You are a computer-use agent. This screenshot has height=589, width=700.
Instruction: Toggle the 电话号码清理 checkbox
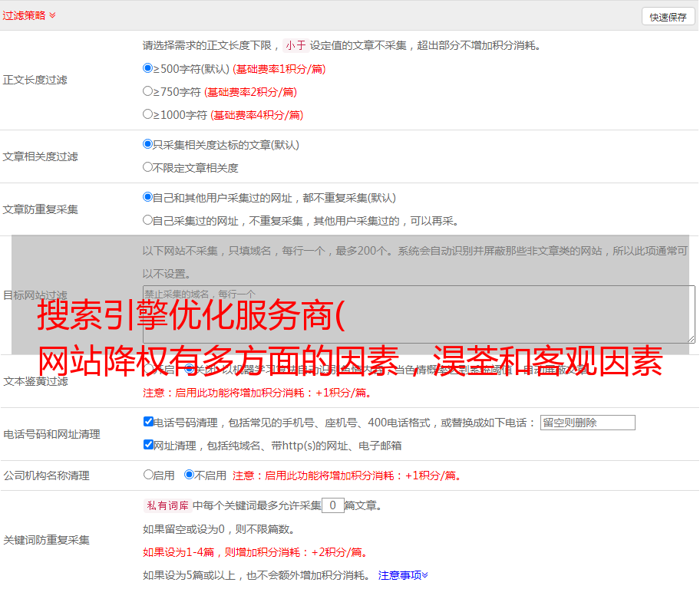pos(148,422)
